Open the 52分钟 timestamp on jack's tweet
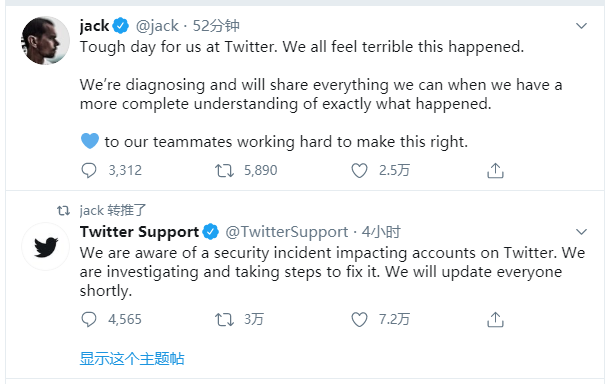This screenshot has height=384, width=610. [216, 26]
